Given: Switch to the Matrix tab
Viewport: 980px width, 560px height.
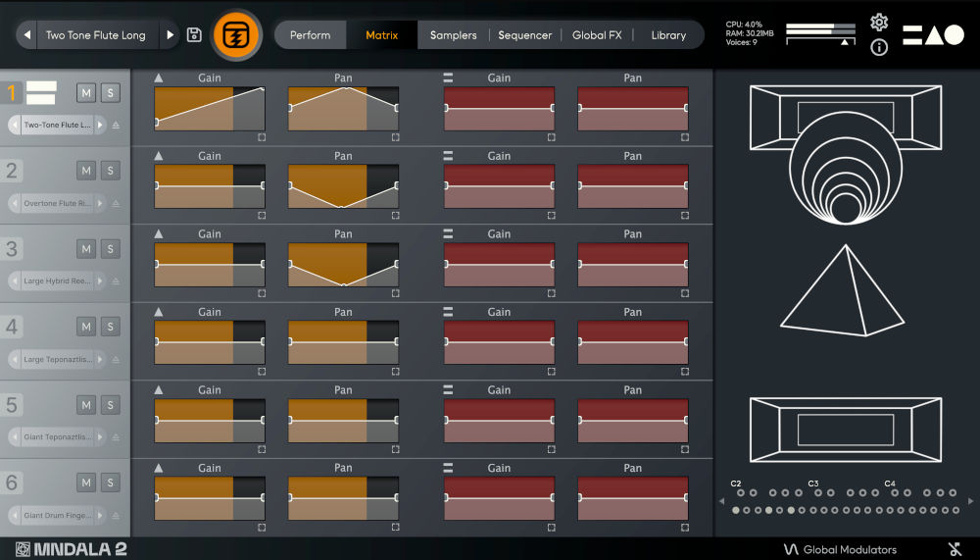Looking at the screenshot, I should pos(381,35).
